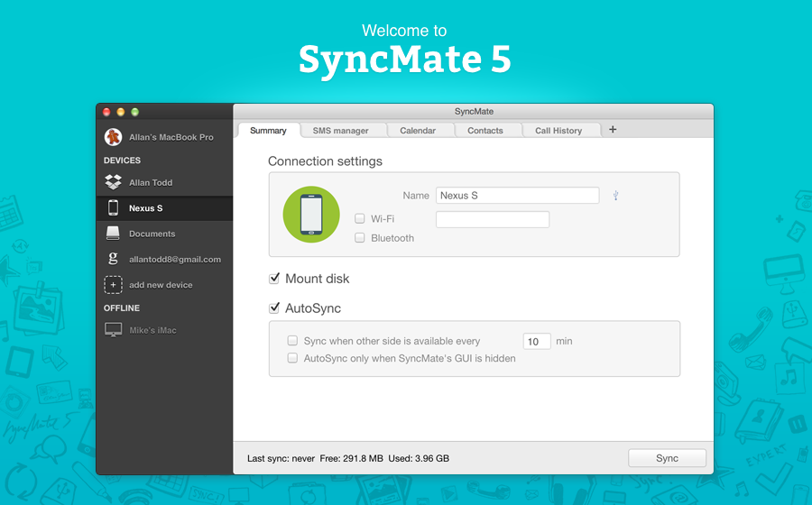Switch to the SMS manager tab
The width and height of the screenshot is (812, 505).
pos(340,131)
